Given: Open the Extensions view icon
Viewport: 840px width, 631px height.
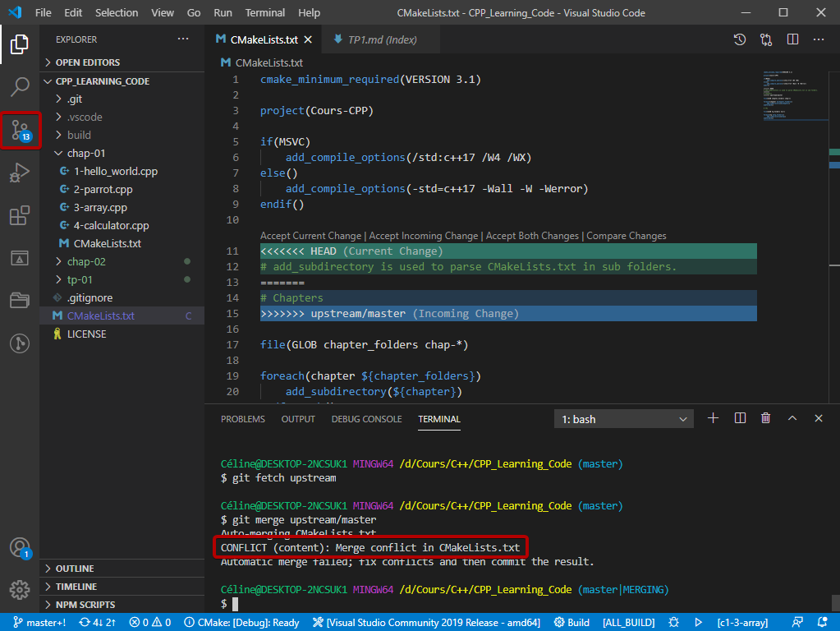Looking at the screenshot, I should (19, 215).
